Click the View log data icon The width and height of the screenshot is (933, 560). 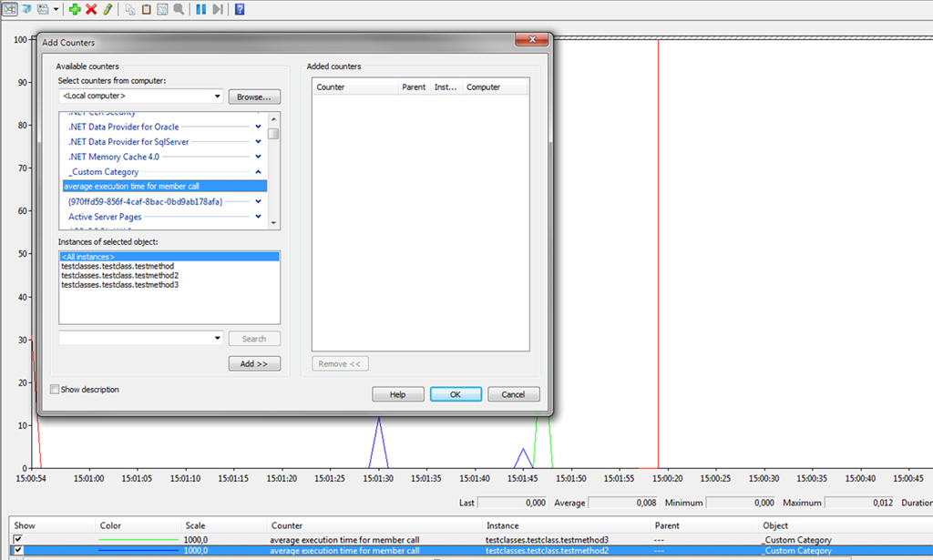coord(26,9)
